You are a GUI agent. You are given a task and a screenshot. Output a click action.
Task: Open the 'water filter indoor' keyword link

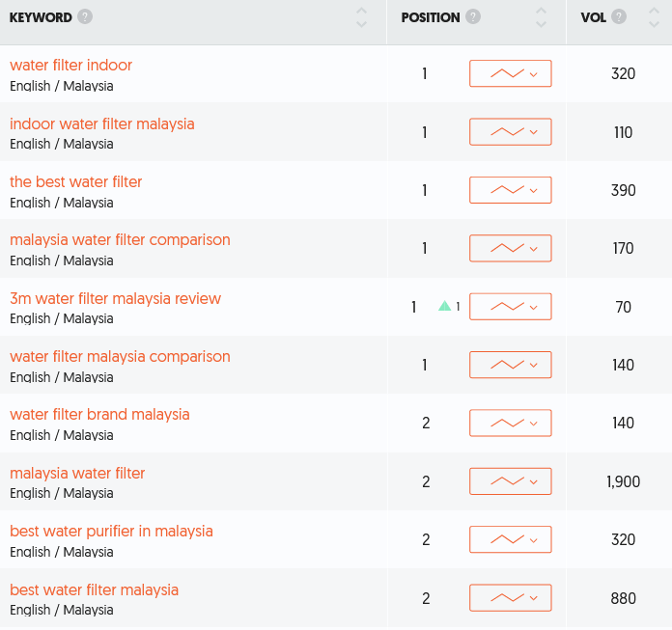click(71, 65)
